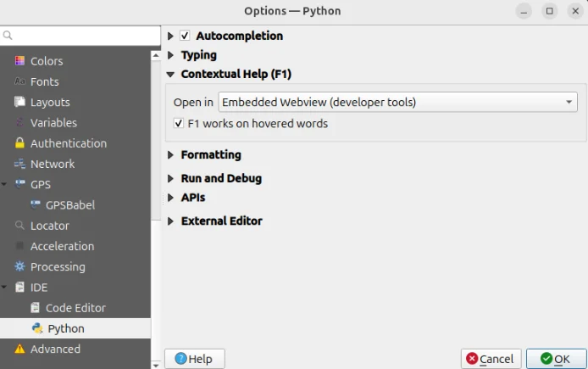Click the Python logo icon in sidebar
588x369 pixels.
pos(37,328)
